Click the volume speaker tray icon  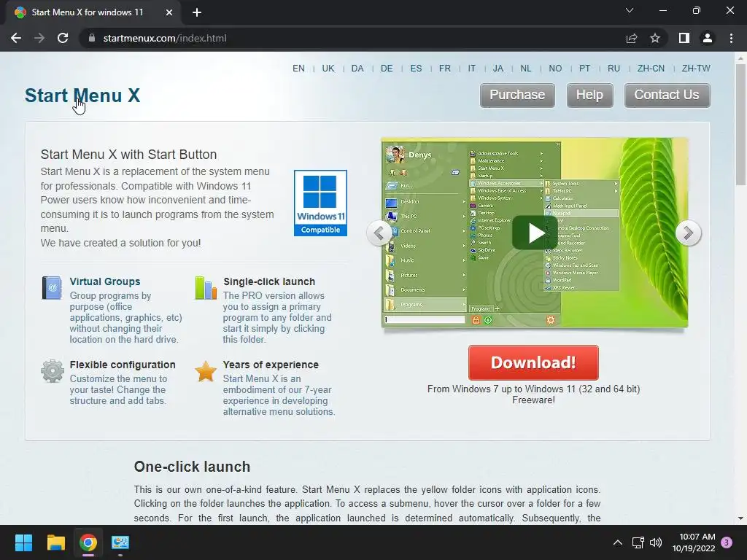pyautogui.click(x=656, y=542)
